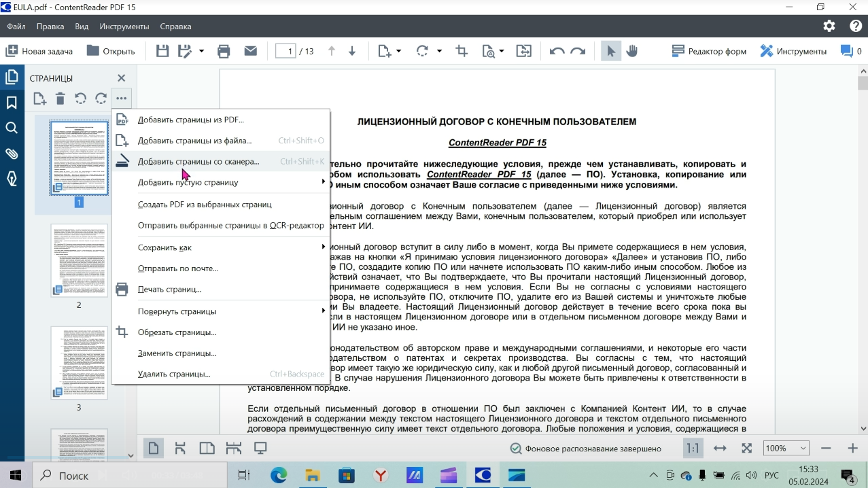
Task: Open the Search sidebar panel
Action: pos(12,128)
